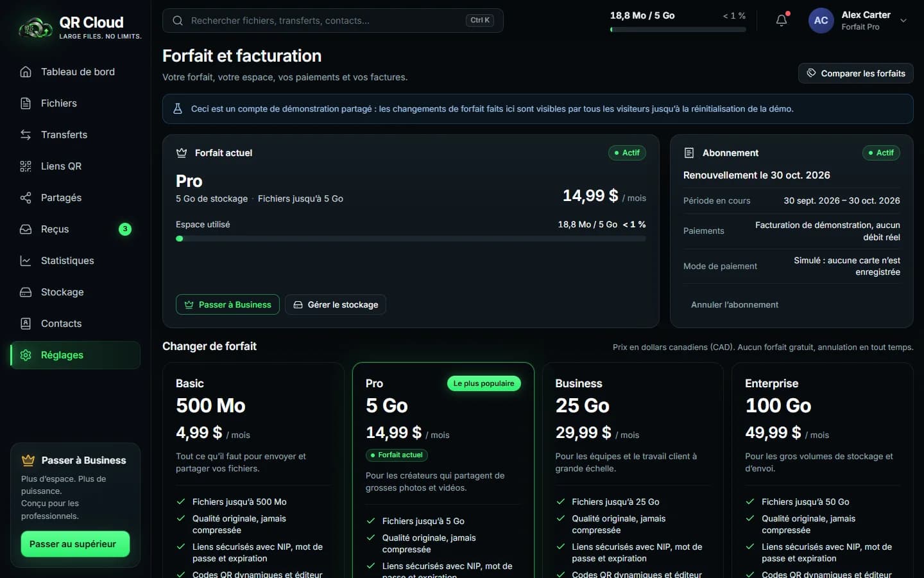Navigate to Liens QR
The height and width of the screenshot is (578, 924).
[x=76, y=166]
